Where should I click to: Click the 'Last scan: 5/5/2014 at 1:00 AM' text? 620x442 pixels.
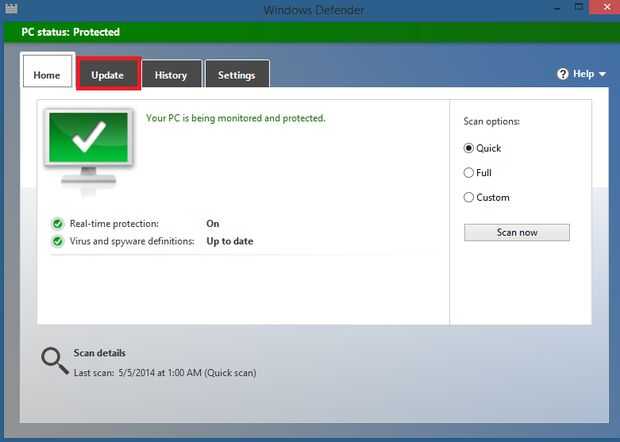click(x=138, y=373)
